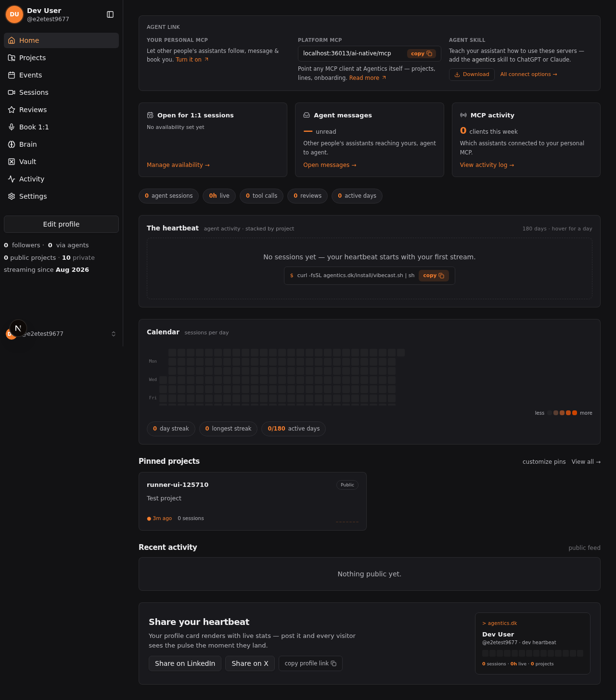The width and height of the screenshot is (616, 700).
Task: Click the DU user avatar
Action: point(14,14)
